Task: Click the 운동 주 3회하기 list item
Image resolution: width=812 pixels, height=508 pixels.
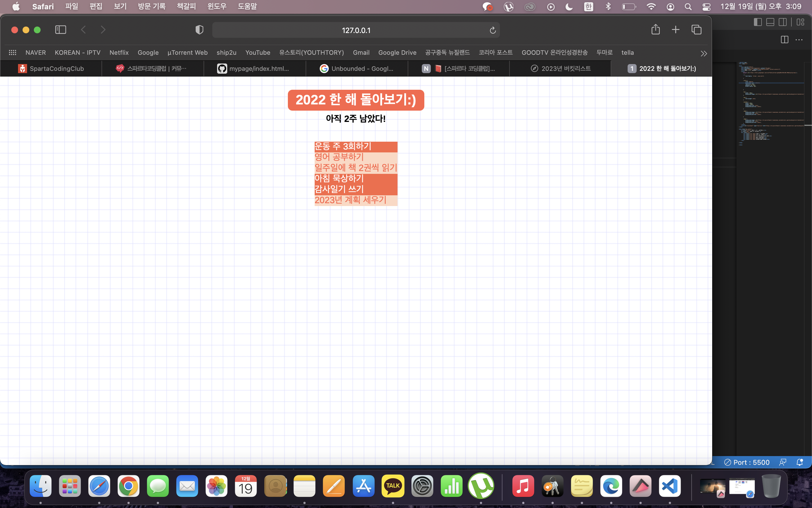Action: pyautogui.click(x=356, y=146)
